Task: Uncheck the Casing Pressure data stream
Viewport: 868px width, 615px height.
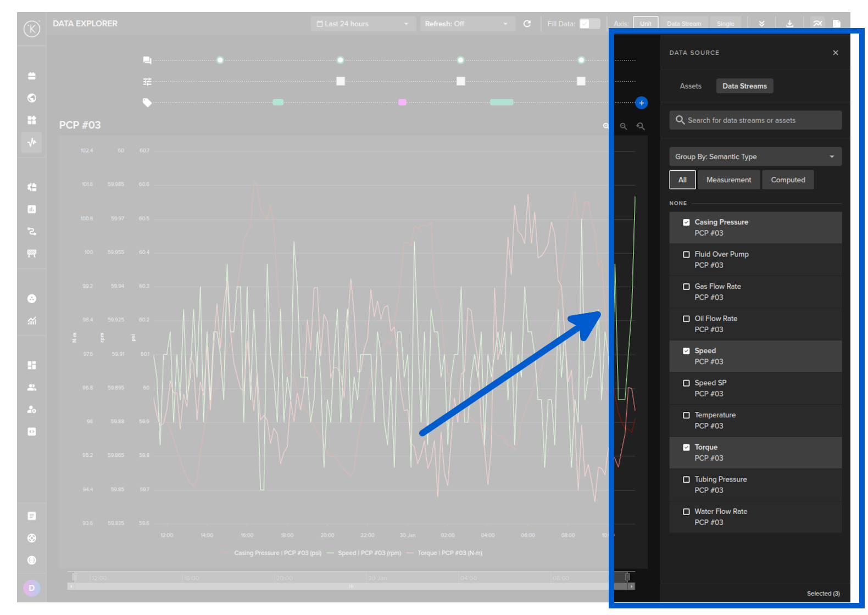Action: [686, 222]
